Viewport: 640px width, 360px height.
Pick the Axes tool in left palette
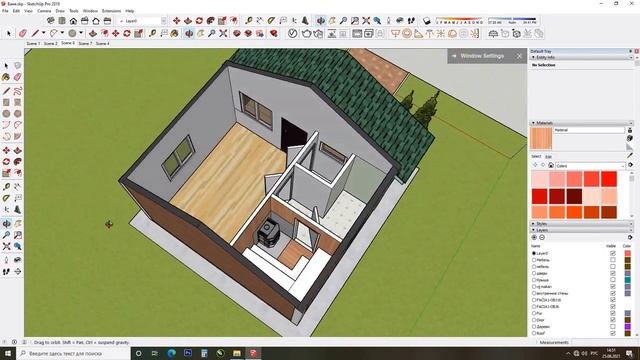(x=6, y=209)
